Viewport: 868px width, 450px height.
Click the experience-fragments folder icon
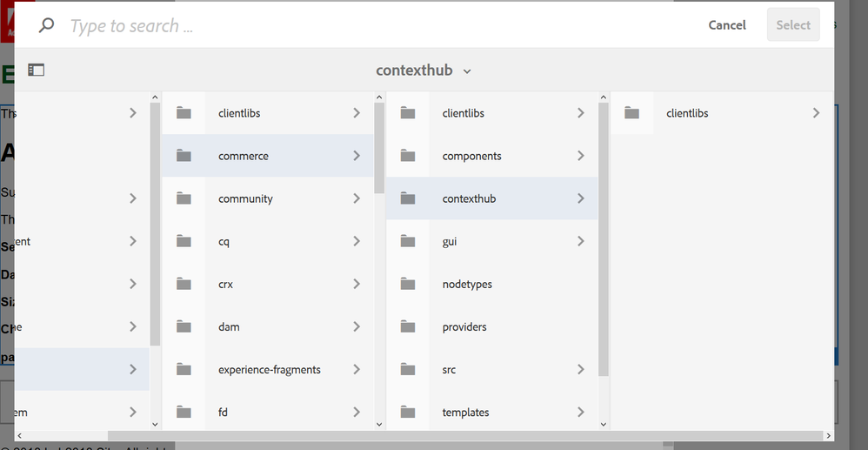click(x=184, y=369)
